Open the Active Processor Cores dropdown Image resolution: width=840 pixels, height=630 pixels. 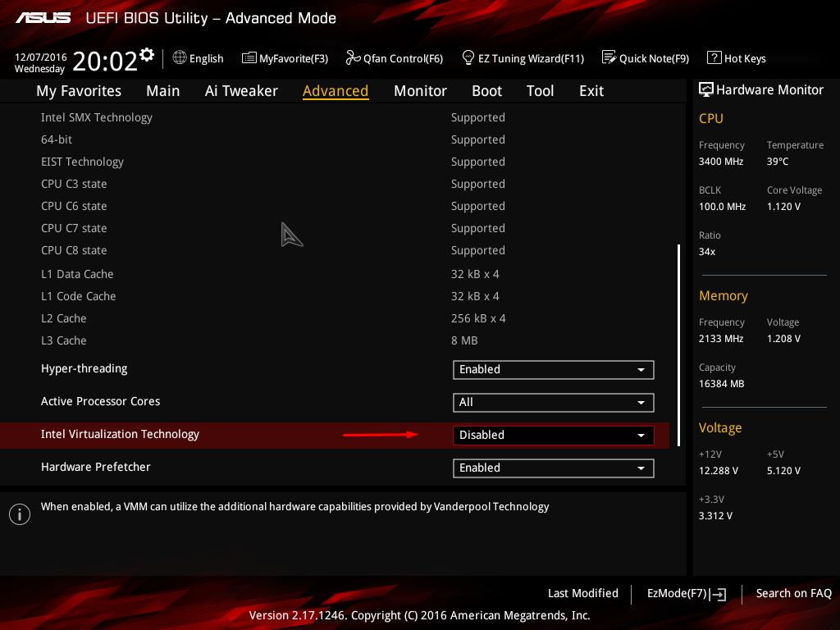coord(554,402)
